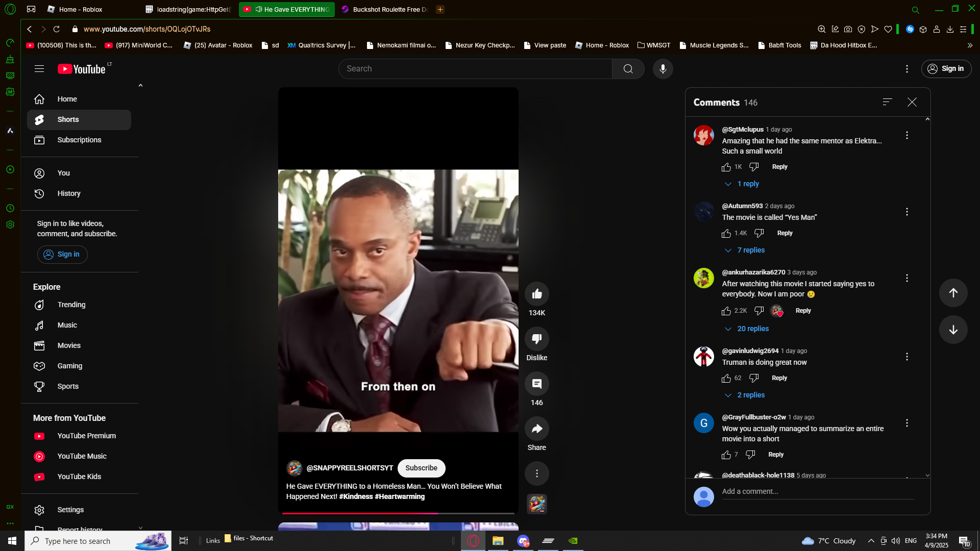Viewport: 980px width, 551px height.
Task: Select Home in the YouTube sidebar
Action: (79, 99)
